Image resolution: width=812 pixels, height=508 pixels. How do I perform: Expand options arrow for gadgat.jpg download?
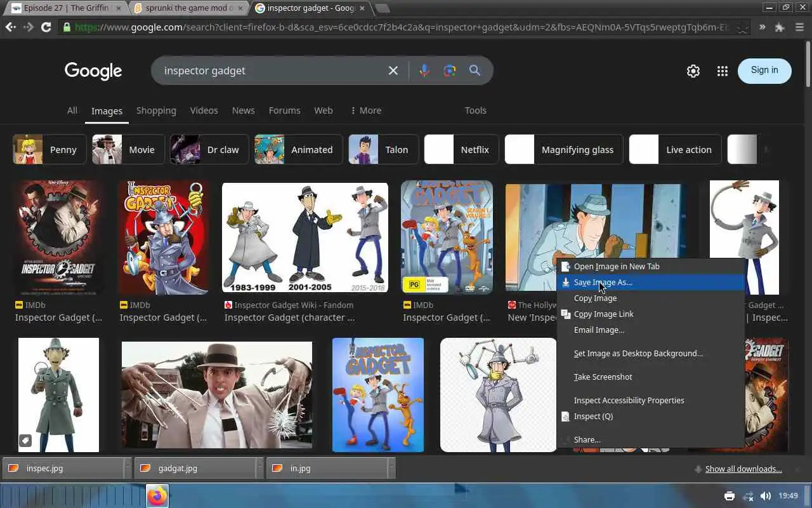pyautogui.click(x=260, y=469)
